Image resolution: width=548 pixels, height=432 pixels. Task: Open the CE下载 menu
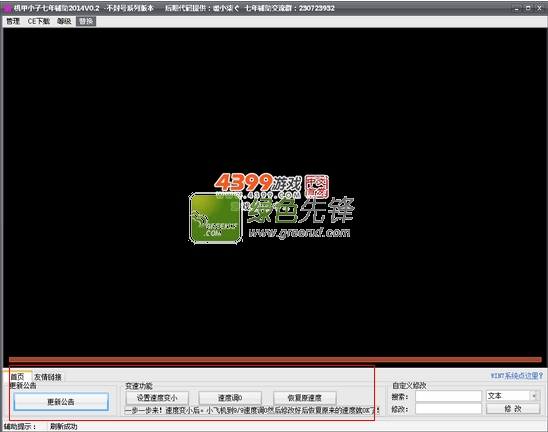[38, 22]
